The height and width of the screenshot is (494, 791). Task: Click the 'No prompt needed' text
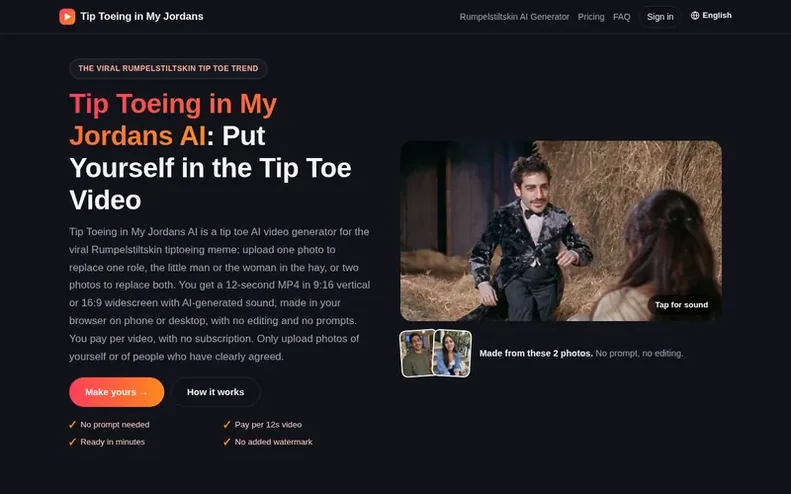[x=115, y=424]
